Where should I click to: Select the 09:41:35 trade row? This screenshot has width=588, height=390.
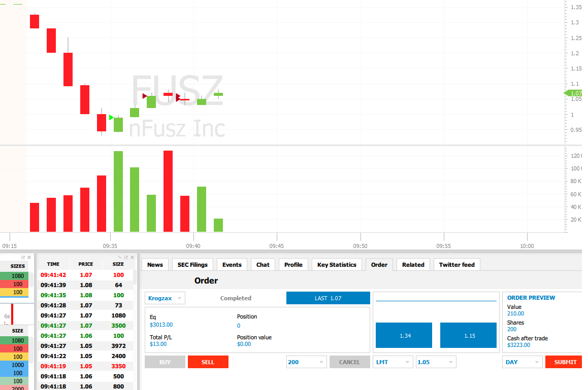click(85, 295)
